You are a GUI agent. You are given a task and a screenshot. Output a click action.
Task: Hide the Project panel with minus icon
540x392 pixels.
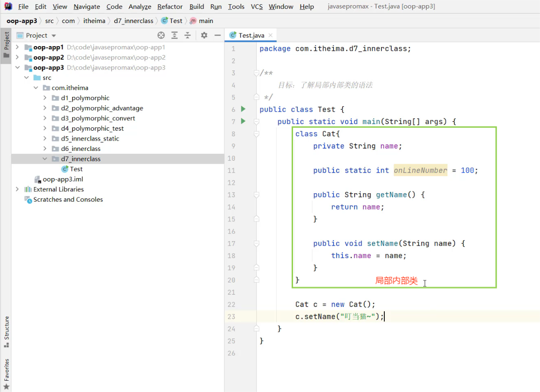point(217,35)
